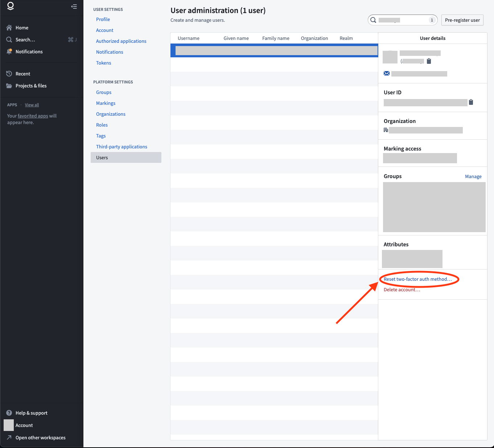Open the Tokens settings page
Screen dimensions: 494x448
[x=104, y=63]
